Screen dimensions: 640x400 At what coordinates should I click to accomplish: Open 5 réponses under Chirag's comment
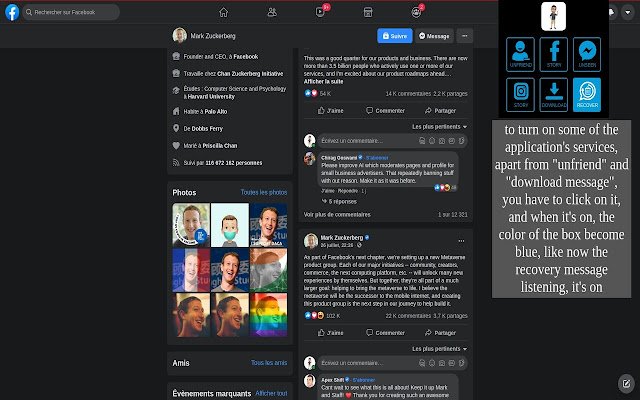[339, 202]
